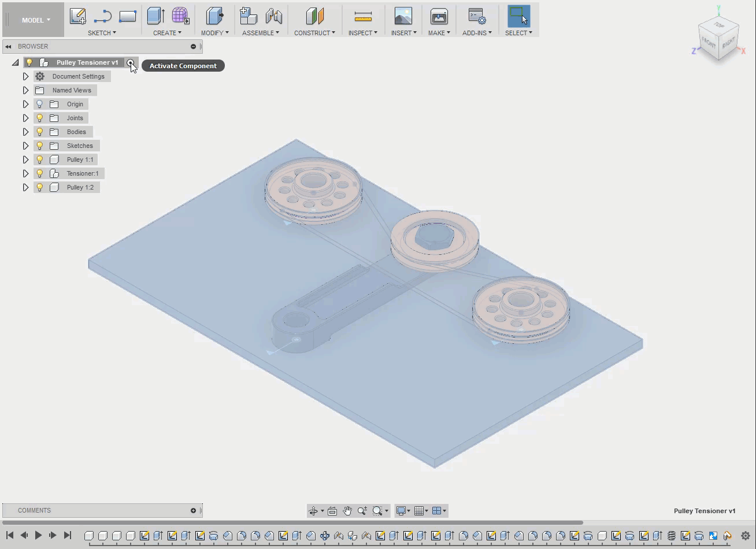The image size is (756, 549).
Task: Expand the Sketches folder in browser
Action: click(x=25, y=146)
